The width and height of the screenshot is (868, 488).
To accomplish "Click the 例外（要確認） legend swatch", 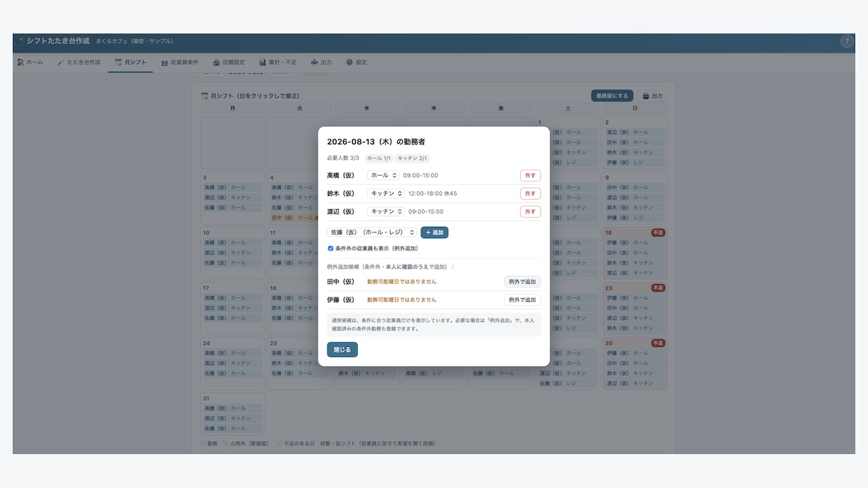I will (226, 443).
